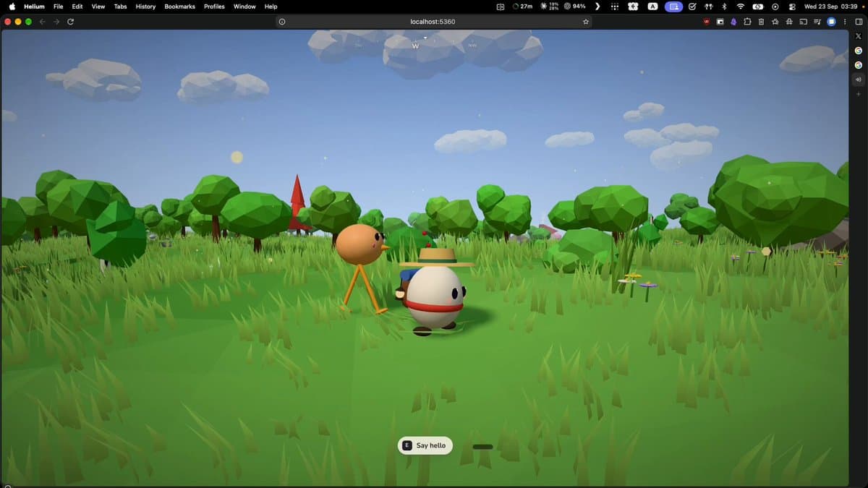
Task: Click the uBlock Origin extension icon
Action: pyautogui.click(x=707, y=22)
